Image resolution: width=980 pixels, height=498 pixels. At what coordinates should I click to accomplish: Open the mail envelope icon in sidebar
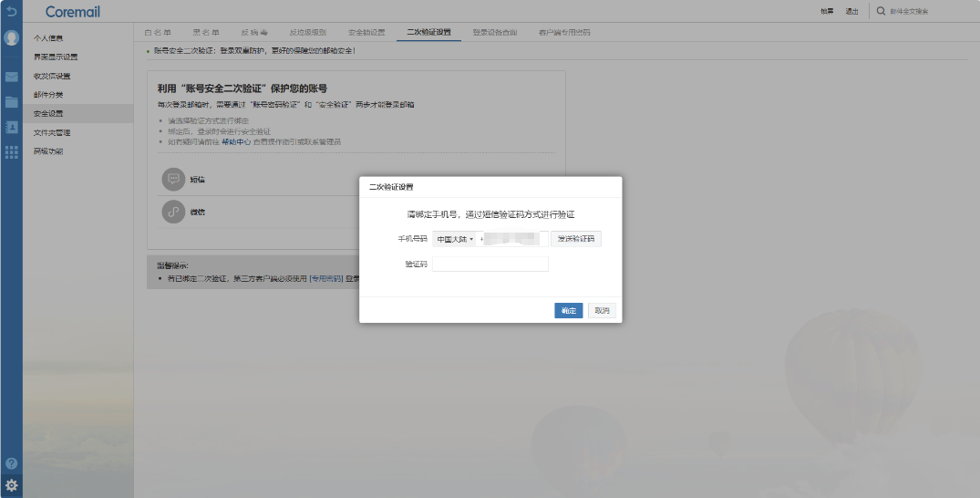coord(11,78)
